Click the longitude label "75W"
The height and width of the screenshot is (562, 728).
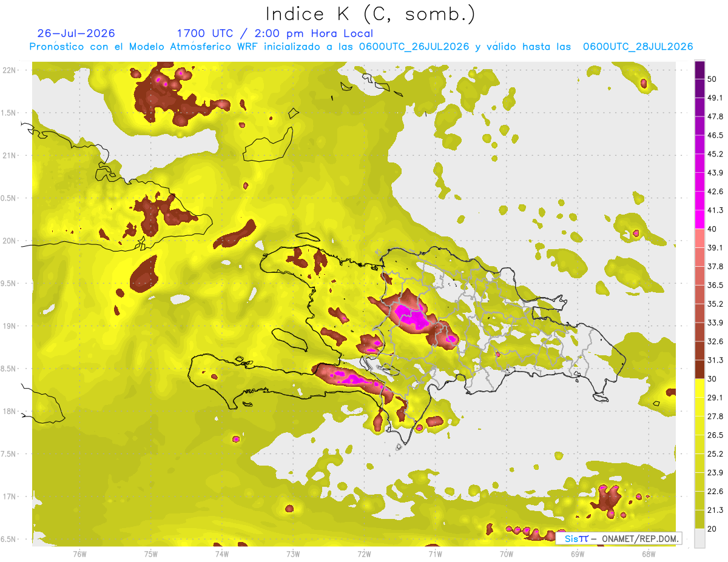pyautogui.click(x=151, y=554)
